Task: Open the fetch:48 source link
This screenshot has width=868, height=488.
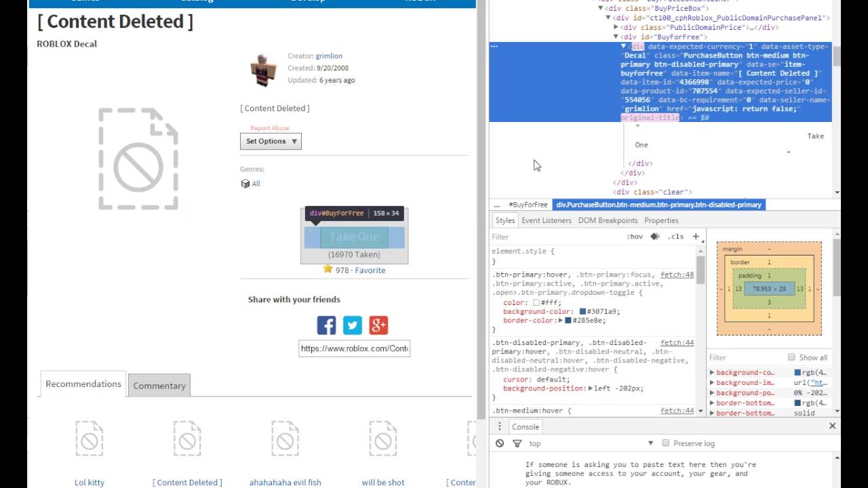Action: coord(677,274)
